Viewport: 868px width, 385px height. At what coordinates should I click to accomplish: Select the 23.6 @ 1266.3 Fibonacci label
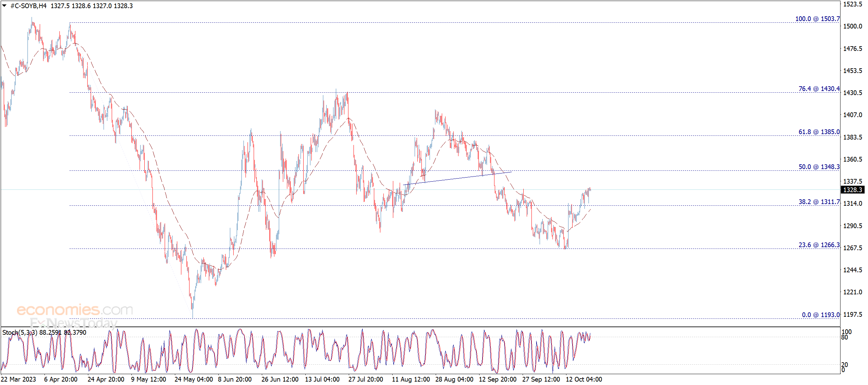point(819,245)
